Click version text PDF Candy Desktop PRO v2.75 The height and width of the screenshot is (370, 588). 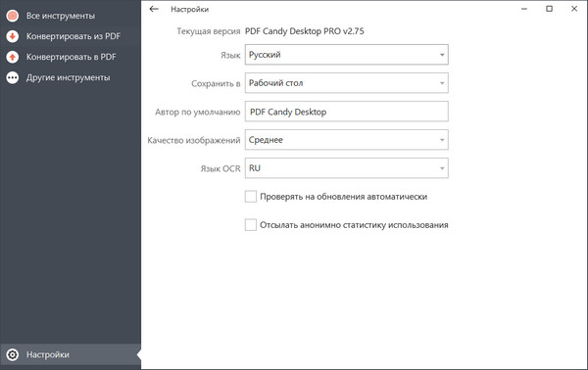coord(304,31)
